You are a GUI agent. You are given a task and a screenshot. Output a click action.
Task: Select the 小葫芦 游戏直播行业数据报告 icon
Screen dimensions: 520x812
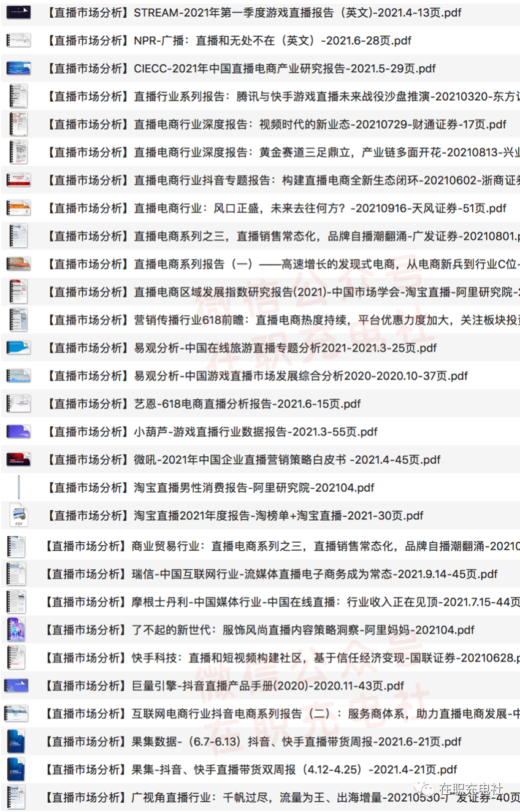click(x=18, y=431)
